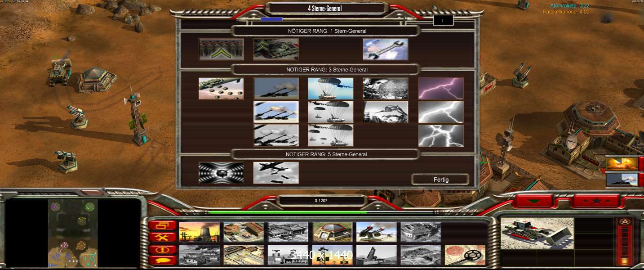
Task: Click the selected dozer portrait
Action: coord(537,233)
